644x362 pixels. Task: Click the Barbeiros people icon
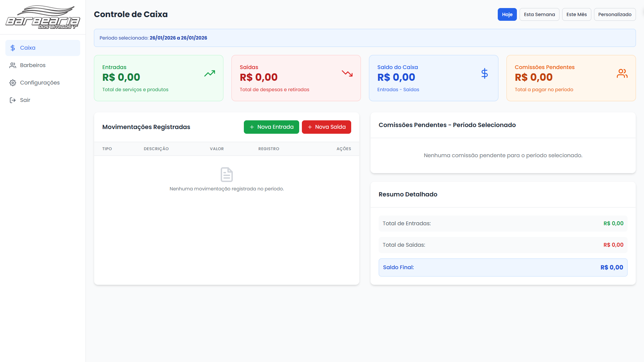(13, 65)
